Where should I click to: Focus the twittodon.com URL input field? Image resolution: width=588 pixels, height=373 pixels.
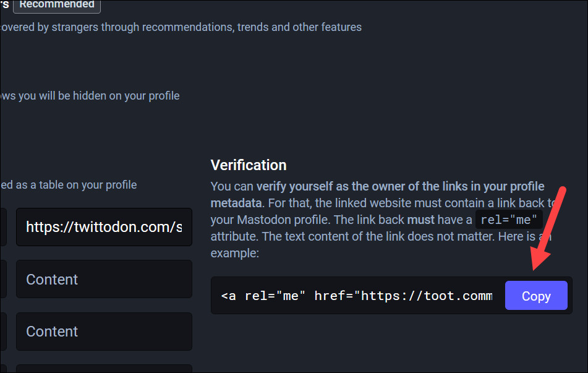(104, 227)
